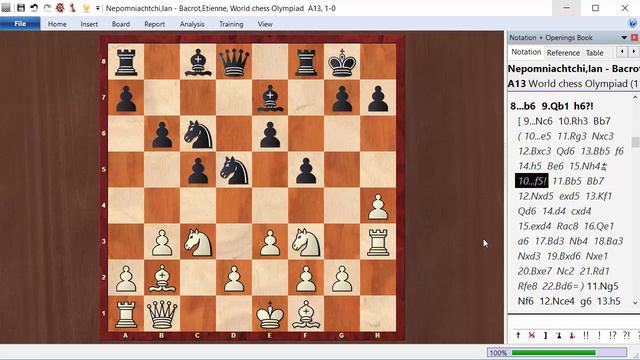This screenshot has height=360, width=640.
Task: Select the black king on g8
Action: 342,62
